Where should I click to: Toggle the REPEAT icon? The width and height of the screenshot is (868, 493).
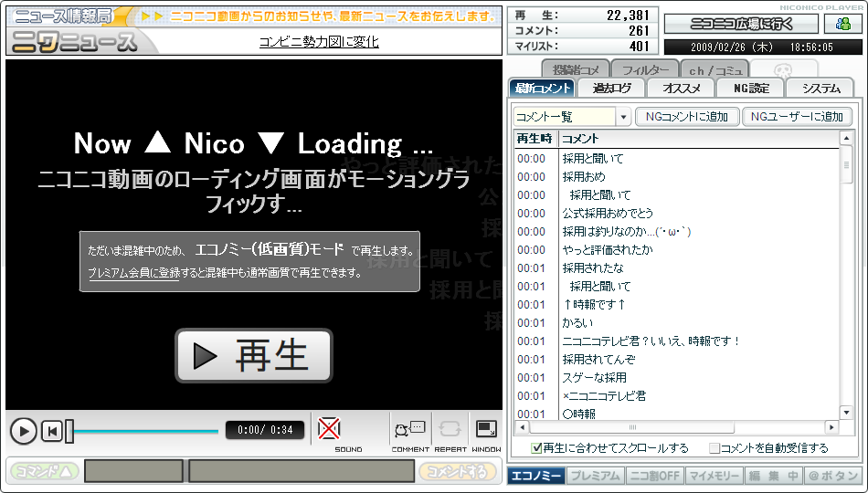450,429
